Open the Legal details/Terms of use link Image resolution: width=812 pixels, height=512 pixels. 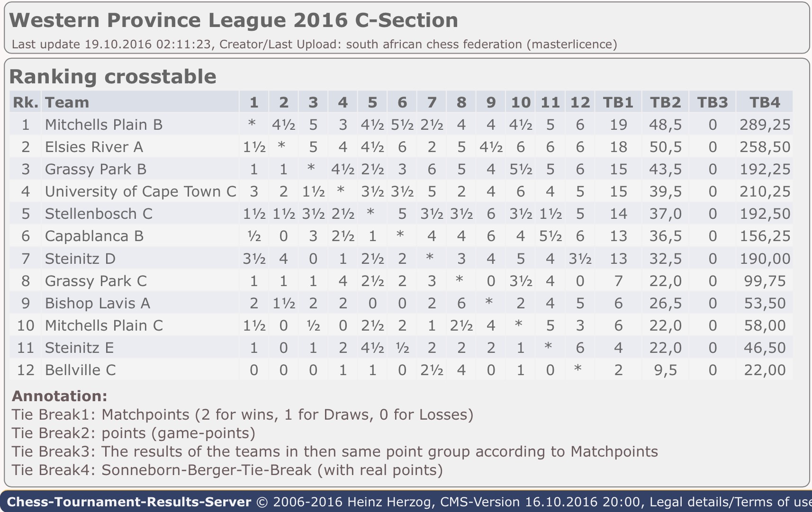tap(730, 502)
